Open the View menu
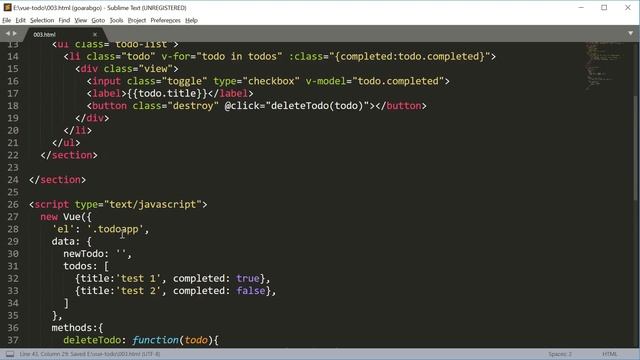 pos(80,20)
